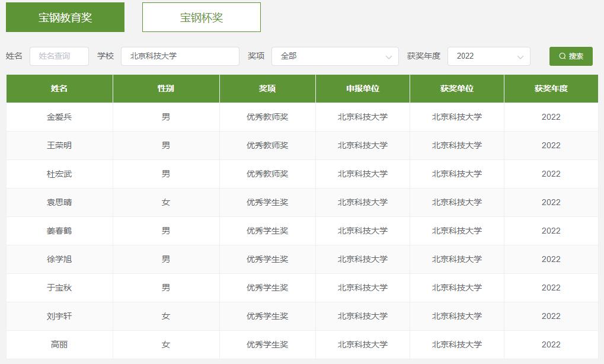Click the 获奖年度 column header
The height and width of the screenshot is (364, 604).
552,88
